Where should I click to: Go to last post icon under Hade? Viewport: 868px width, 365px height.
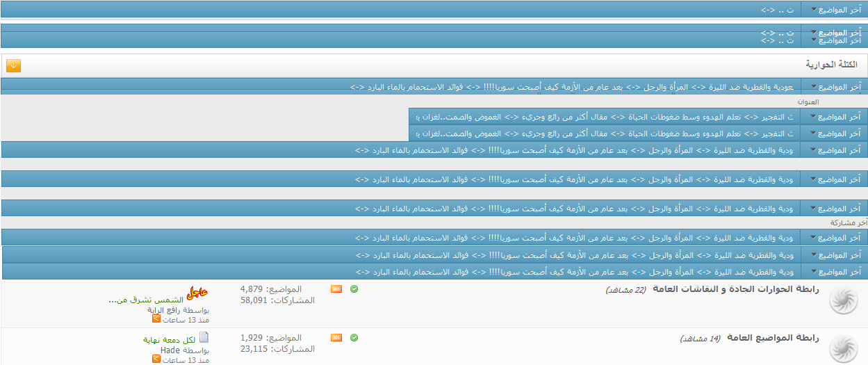click(156, 360)
